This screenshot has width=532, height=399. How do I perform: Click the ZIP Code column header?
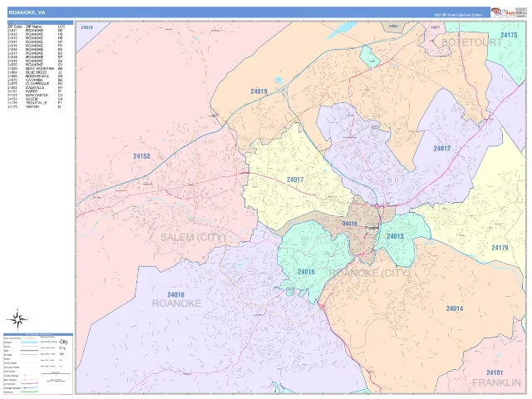pos(15,27)
